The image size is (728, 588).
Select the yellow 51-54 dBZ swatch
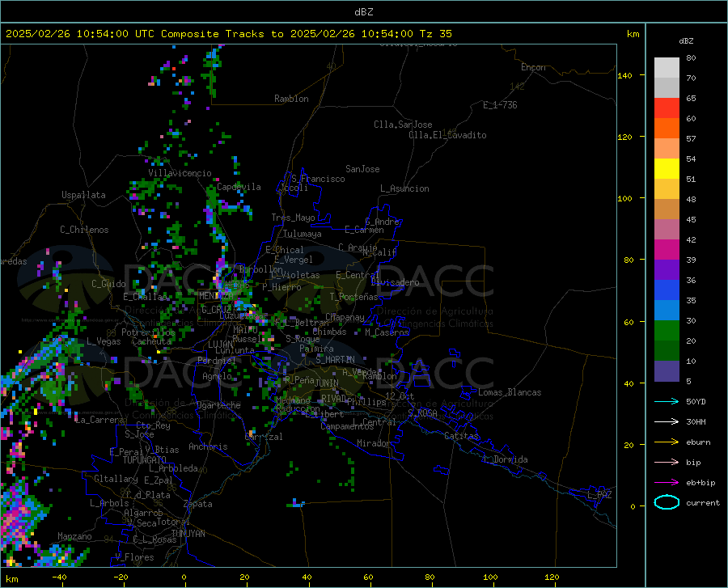click(667, 169)
